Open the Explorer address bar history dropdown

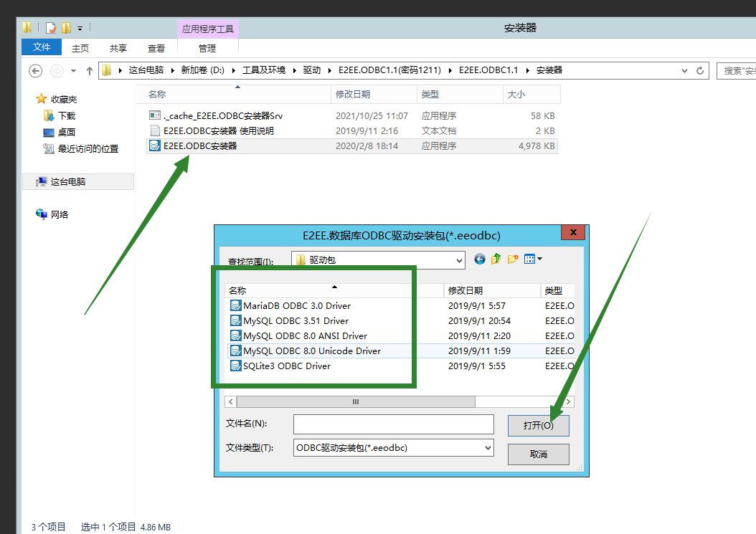(x=684, y=71)
